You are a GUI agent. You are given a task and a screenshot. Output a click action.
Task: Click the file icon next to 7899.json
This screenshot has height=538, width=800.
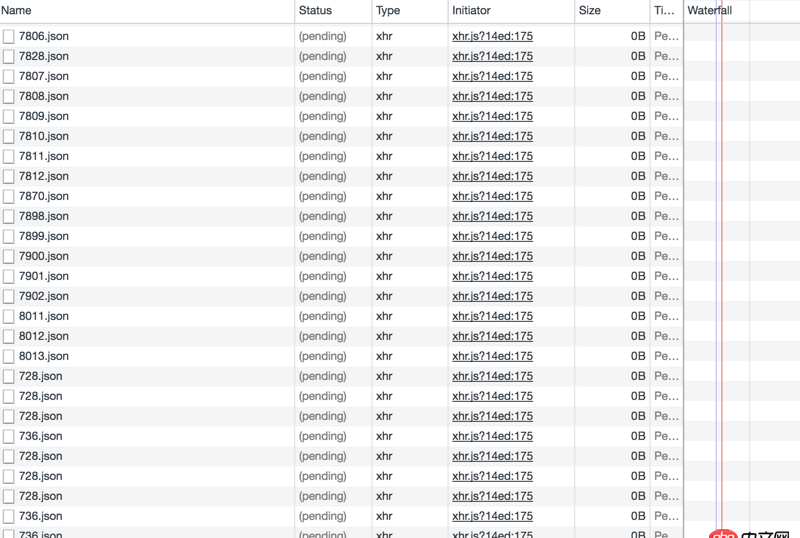(9, 236)
